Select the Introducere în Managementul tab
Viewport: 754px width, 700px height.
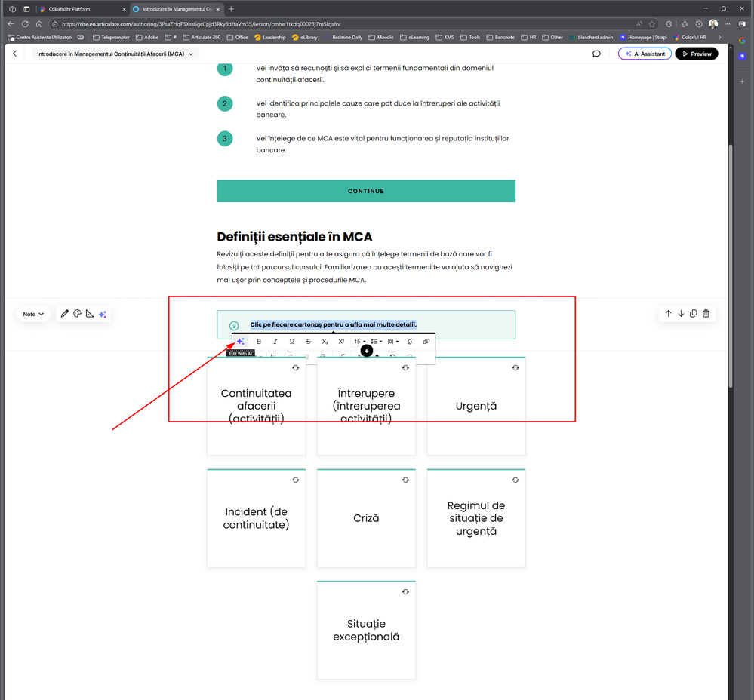click(176, 9)
